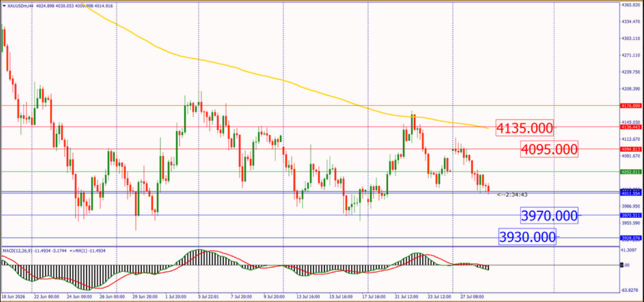Click the 3986.950 price axis value
Screen dimensions: 644x302
point(631,206)
